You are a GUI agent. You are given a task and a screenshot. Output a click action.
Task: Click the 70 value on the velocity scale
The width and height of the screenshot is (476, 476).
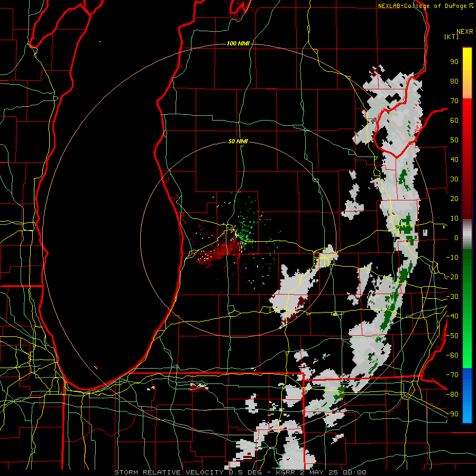pos(454,101)
